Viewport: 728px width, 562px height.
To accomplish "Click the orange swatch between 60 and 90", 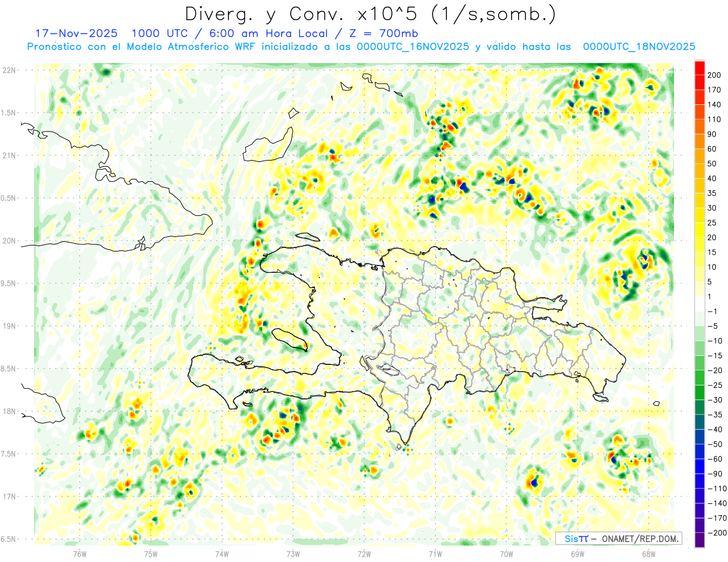I will click(x=699, y=141).
